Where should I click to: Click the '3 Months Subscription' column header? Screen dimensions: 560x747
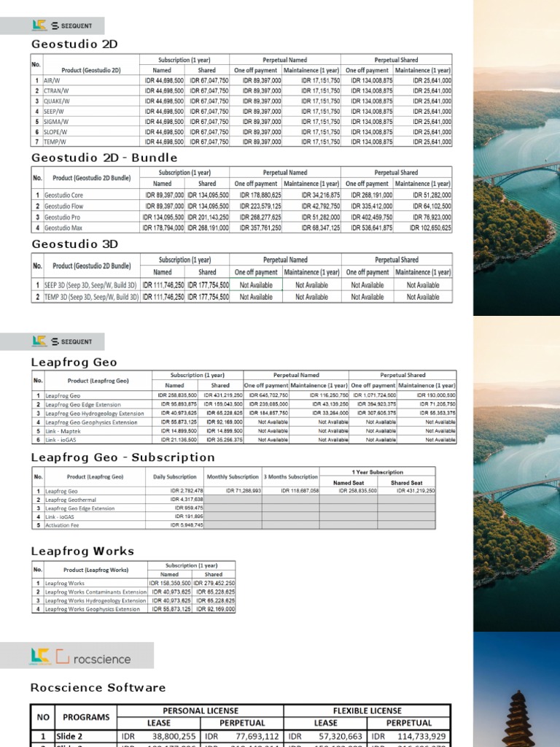click(x=291, y=477)
